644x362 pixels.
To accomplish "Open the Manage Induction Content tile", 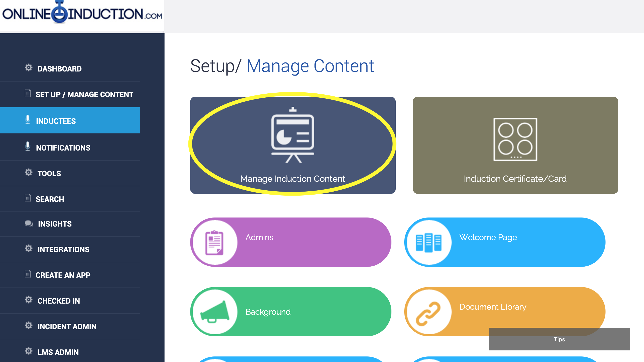I will pyautogui.click(x=293, y=145).
